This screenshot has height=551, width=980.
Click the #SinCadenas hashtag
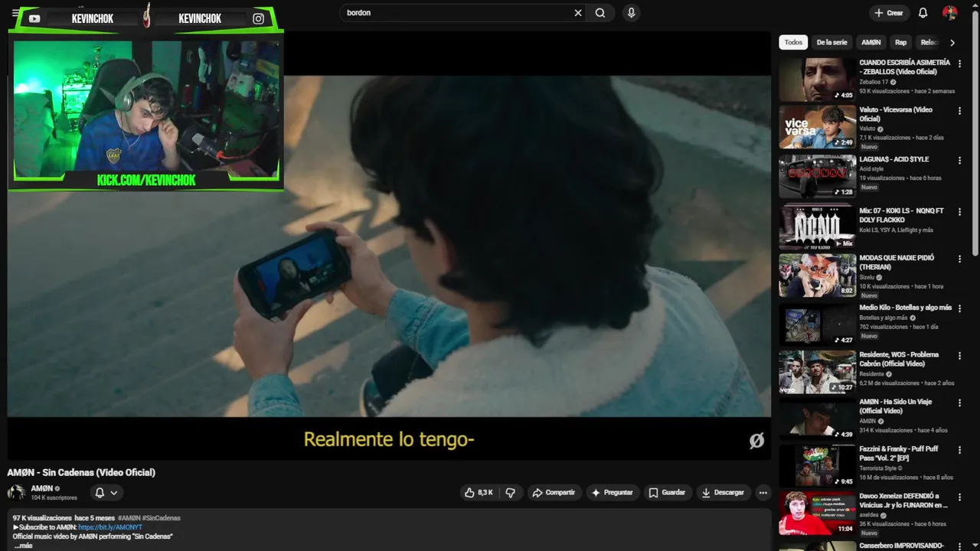coord(162,518)
